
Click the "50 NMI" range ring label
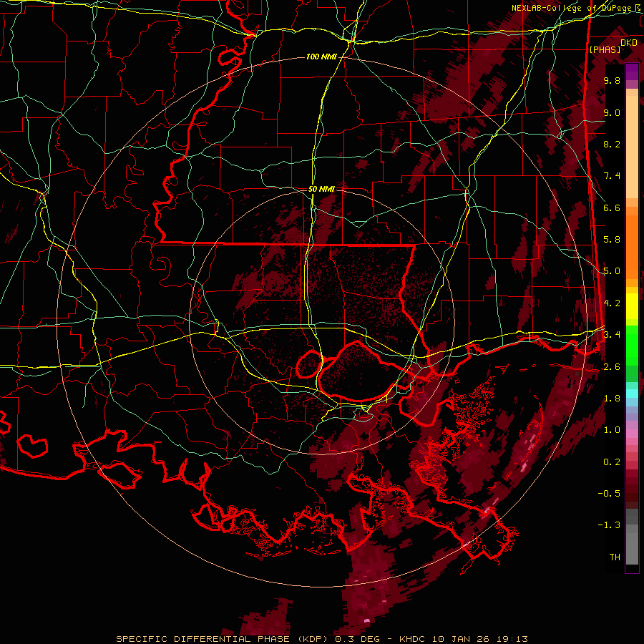point(321,189)
